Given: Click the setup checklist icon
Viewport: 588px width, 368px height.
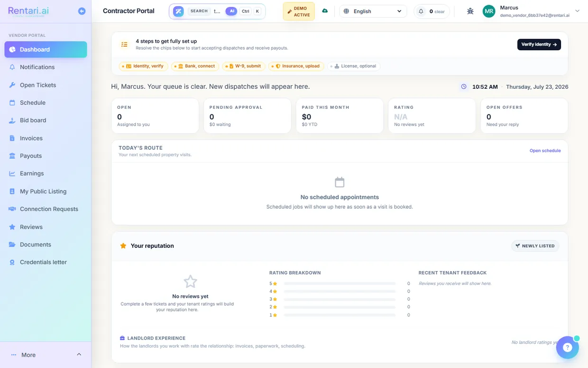Looking at the screenshot, I should tap(124, 45).
